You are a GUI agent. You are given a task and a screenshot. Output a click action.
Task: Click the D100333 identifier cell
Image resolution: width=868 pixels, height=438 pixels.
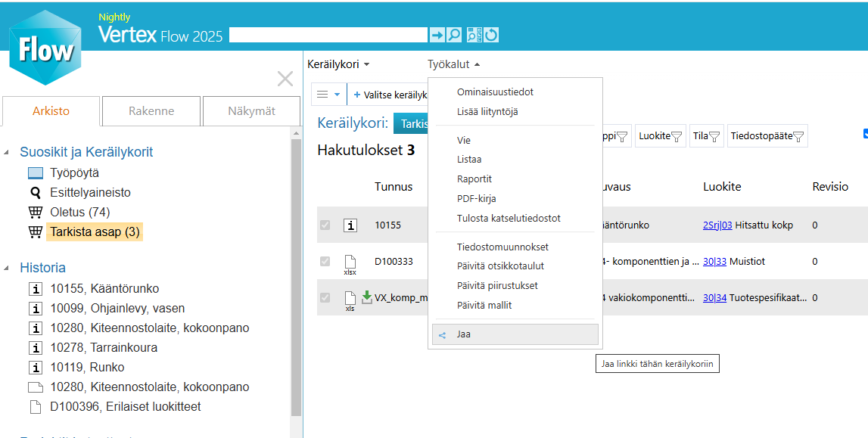pos(394,261)
